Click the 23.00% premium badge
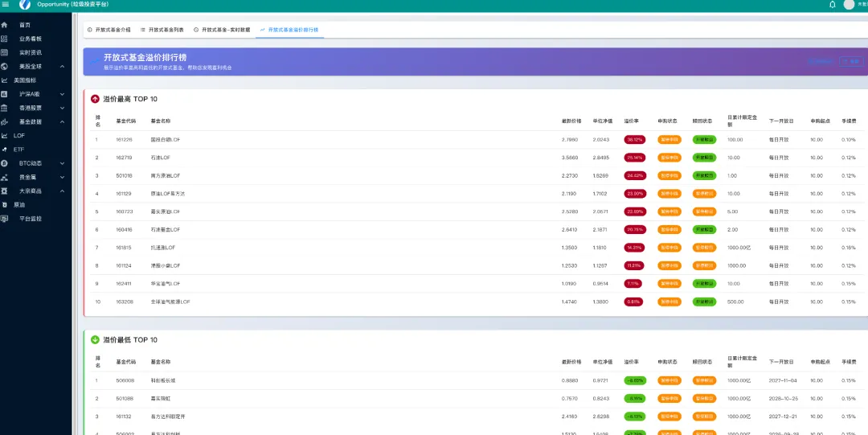Screen dimensions: 868x435 click(634, 194)
